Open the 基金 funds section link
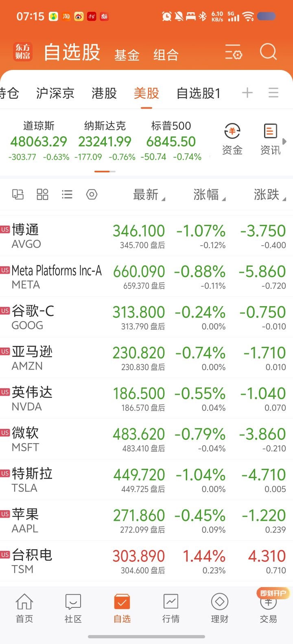This screenshot has width=293, height=644. tap(127, 55)
